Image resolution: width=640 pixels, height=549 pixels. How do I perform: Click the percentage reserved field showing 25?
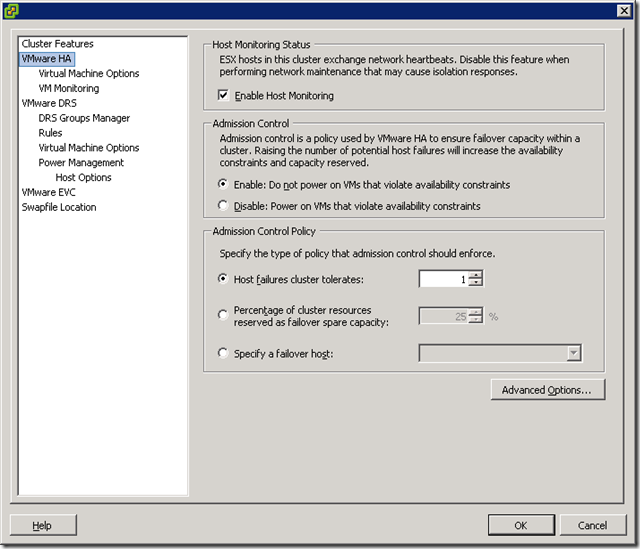click(x=444, y=316)
